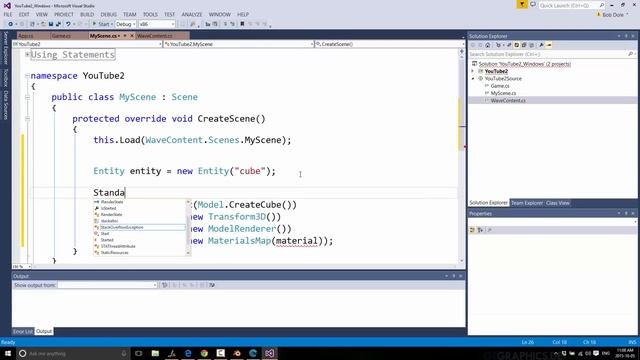The height and width of the screenshot is (360, 640).
Task: Open the Toolbox side tab
Action: pyautogui.click(x=6, y=78)
